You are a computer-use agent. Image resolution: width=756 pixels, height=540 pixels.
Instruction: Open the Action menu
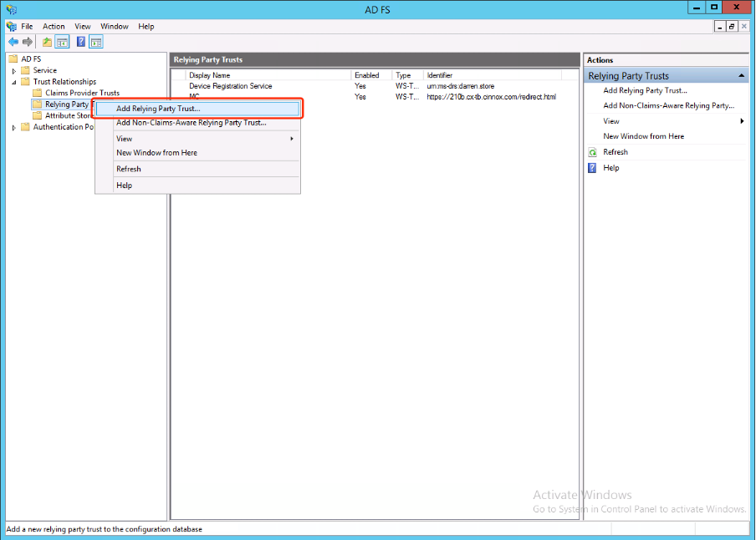(x=54, y=27)
